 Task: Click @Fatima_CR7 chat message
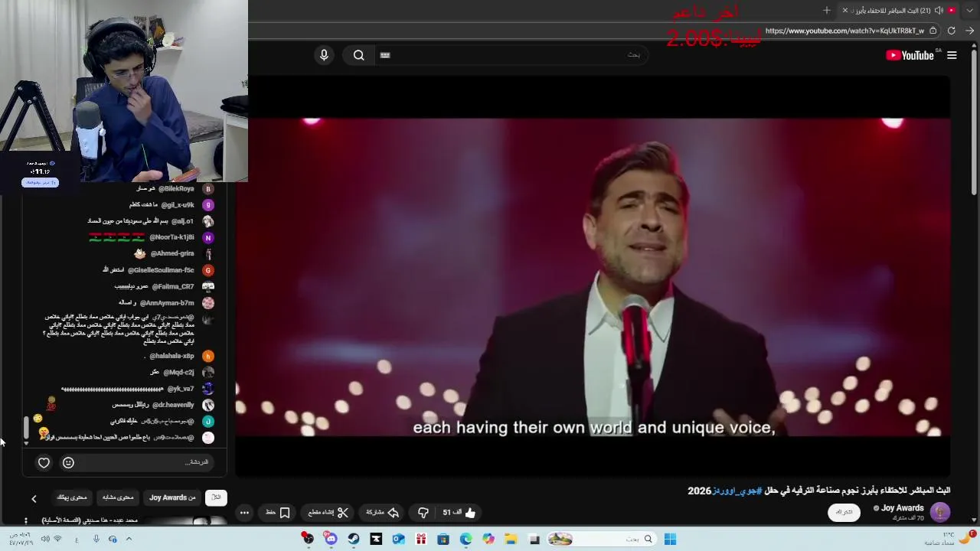pos(164,286)
